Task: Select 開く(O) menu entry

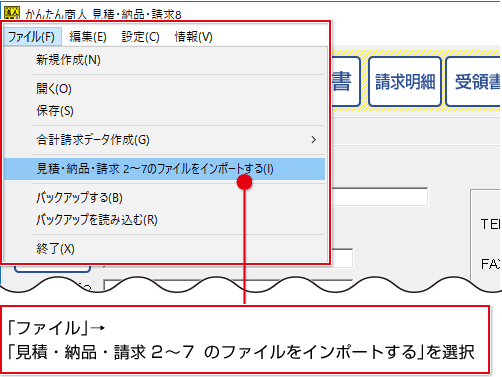Action: click(165, 89)
